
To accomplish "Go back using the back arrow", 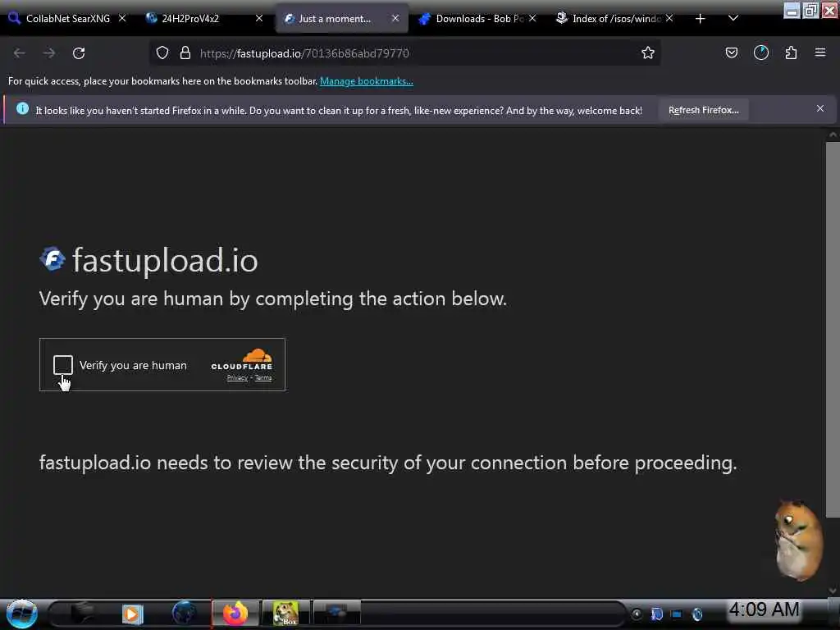I will click(x=20, y=53).
